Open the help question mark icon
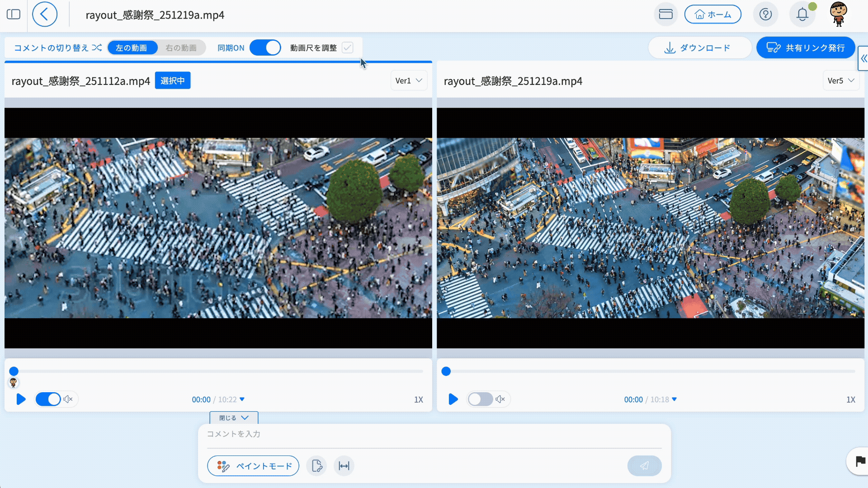 click(765, 14)
